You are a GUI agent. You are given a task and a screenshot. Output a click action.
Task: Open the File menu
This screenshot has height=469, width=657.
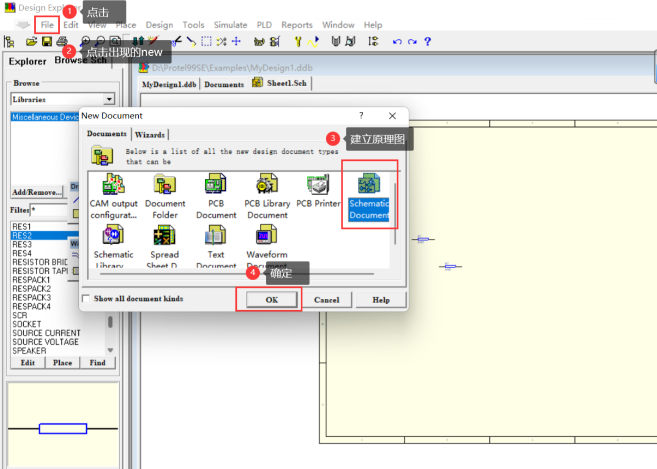coord(47,24)
